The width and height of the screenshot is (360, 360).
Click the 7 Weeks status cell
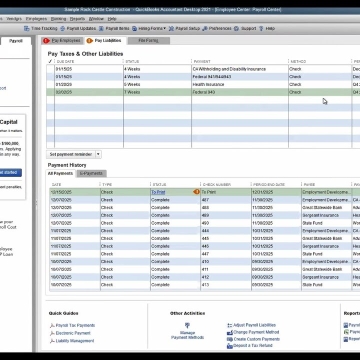(x=157, y=92)
